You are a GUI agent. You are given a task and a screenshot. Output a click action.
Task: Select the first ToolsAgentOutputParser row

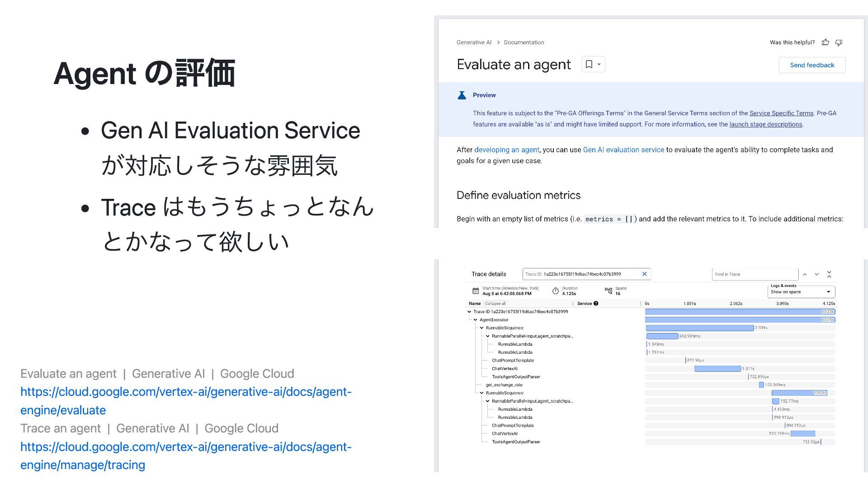tap(516, 377)
